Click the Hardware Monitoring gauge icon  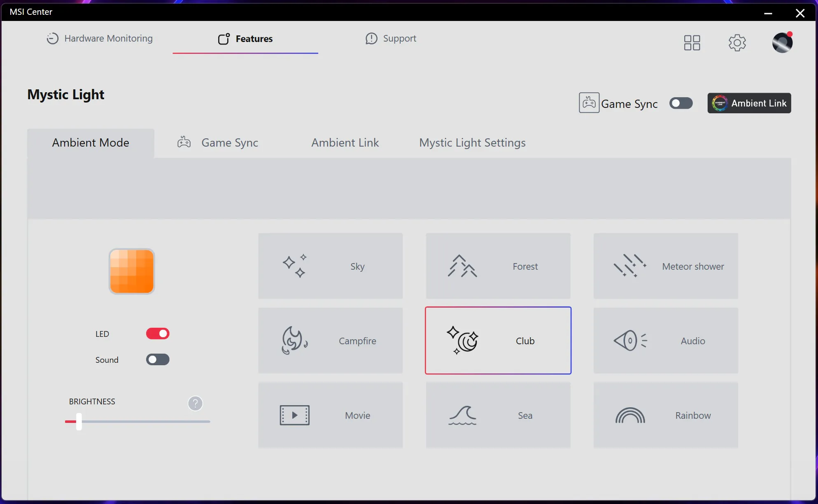[52, 38]
